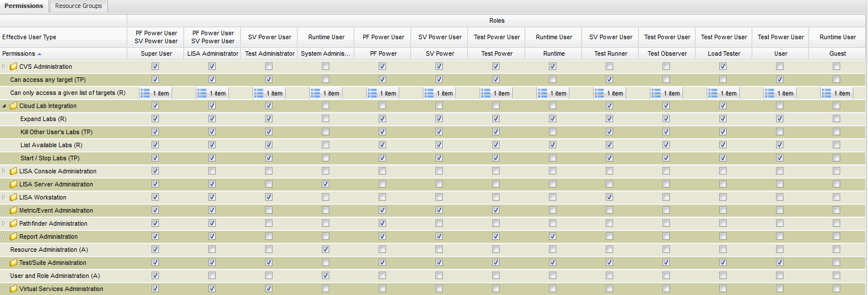This screenshot has height=295, width=868.
Task: Select the Kill Other User's Labs row label
Action: pyautogui.click(x=56, y=132)
